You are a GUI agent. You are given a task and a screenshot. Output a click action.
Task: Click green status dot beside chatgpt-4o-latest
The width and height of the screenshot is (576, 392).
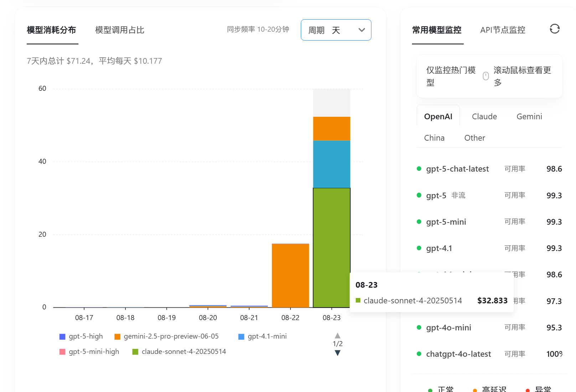(x=419, y=354)
